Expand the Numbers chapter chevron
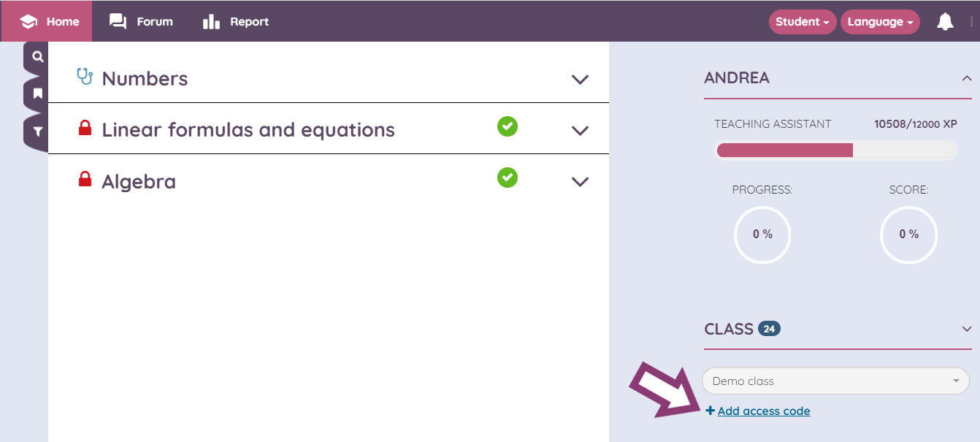 click(x=580, y=80)
